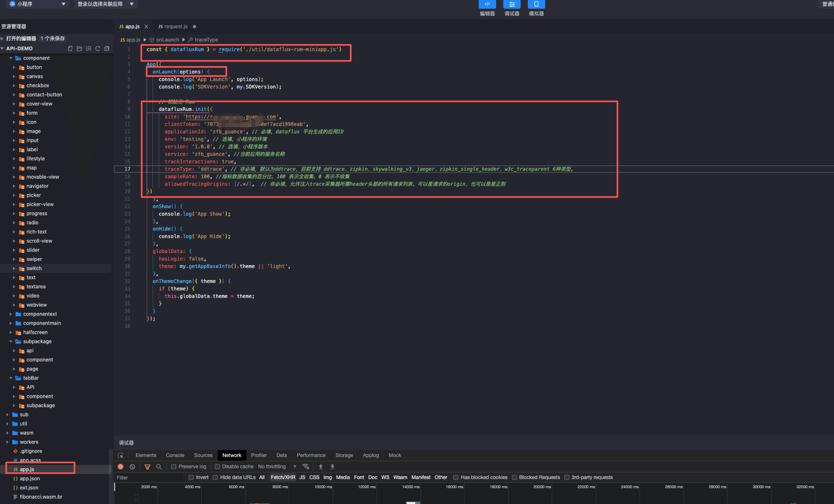The image size is (834, 504).
Task: Switch to the request.js editor tab
Action: [176, 27]
